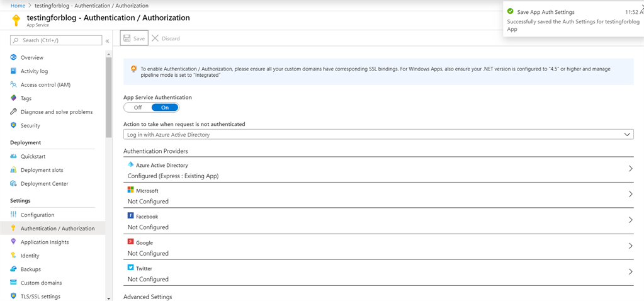The image size is (644, 301).
Task: Open the Configuration settings menu item
Action: pos(37,215)
